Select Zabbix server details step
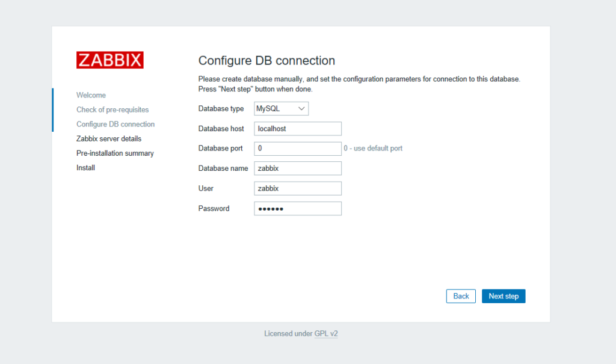616x364 pixels. pyautogui.click(x=109, y=139)
